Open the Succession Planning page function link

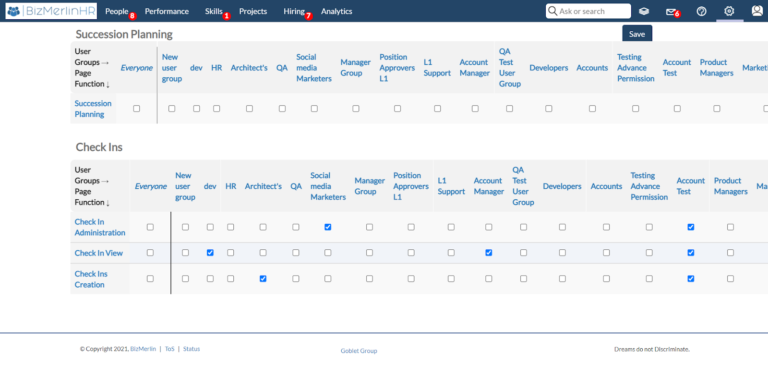click(93, 109)
